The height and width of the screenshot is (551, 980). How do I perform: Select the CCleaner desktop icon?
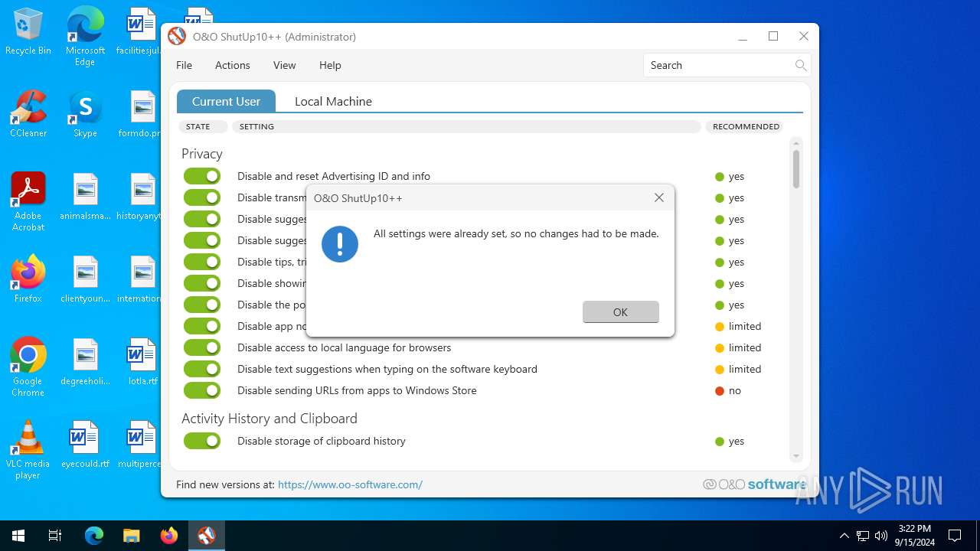tap(28, 115)
